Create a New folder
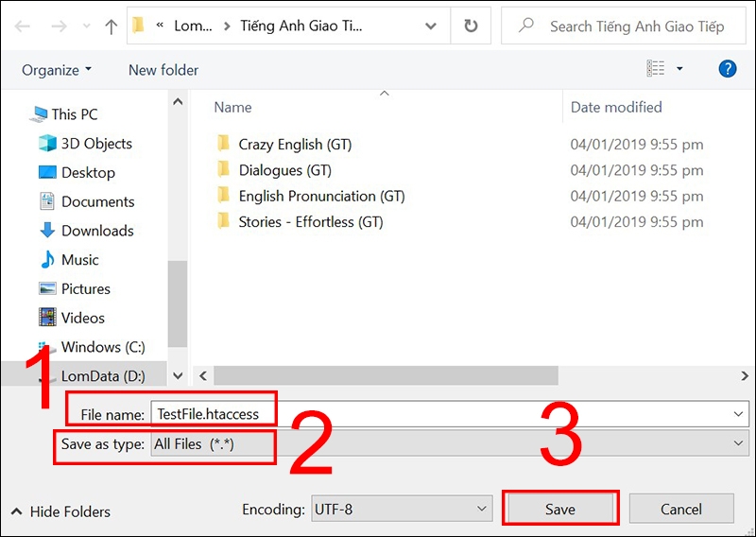This screenshot has width=756, height=537. pos(163,70)
